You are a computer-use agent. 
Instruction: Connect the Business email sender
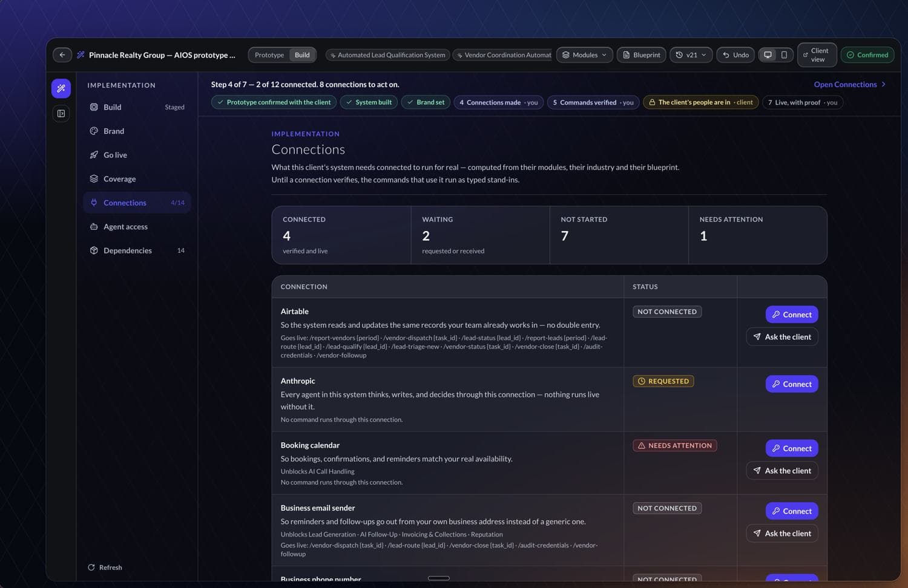(792, 511)
